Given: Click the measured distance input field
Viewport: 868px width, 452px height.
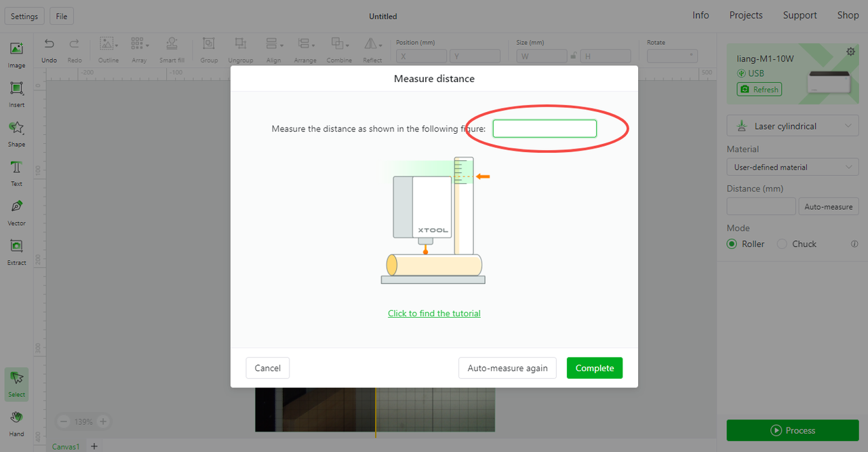Looking at the screenshot, I should tap(545, 128).
